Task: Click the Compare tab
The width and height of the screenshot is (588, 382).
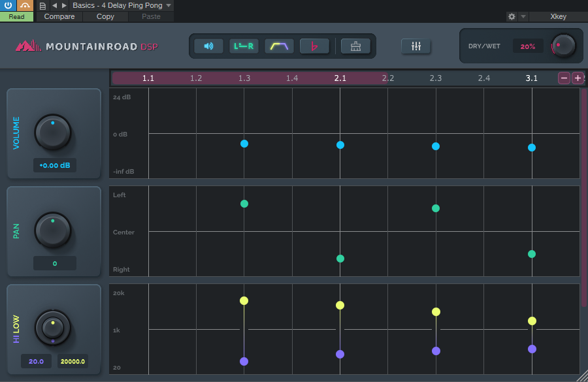Action: click(x=59, y=16)
